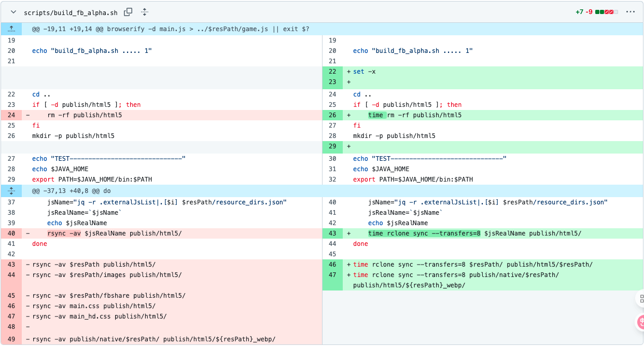Select added line number 22 with set -x

pyautogui.click(x=332, y=72)
